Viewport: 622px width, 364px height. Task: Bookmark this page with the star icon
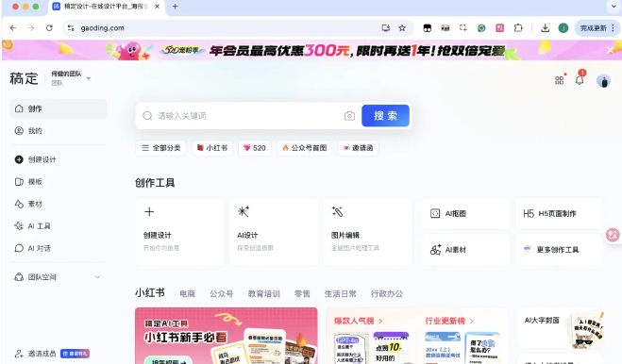402,27
